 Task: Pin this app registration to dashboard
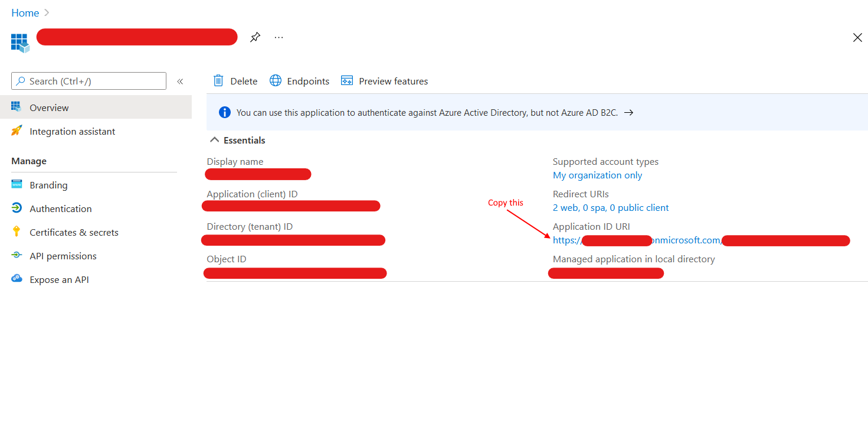tap(255, 37)
